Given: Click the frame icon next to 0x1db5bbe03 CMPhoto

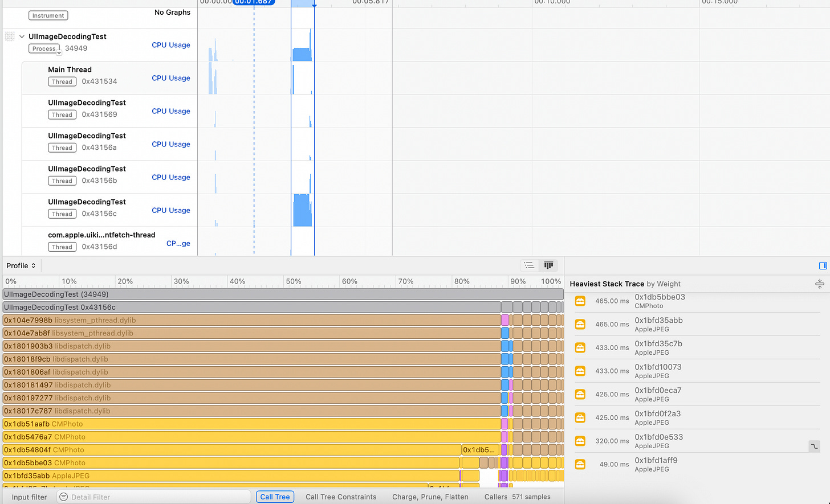Looking at the screenshot, I should pos(580,301).
